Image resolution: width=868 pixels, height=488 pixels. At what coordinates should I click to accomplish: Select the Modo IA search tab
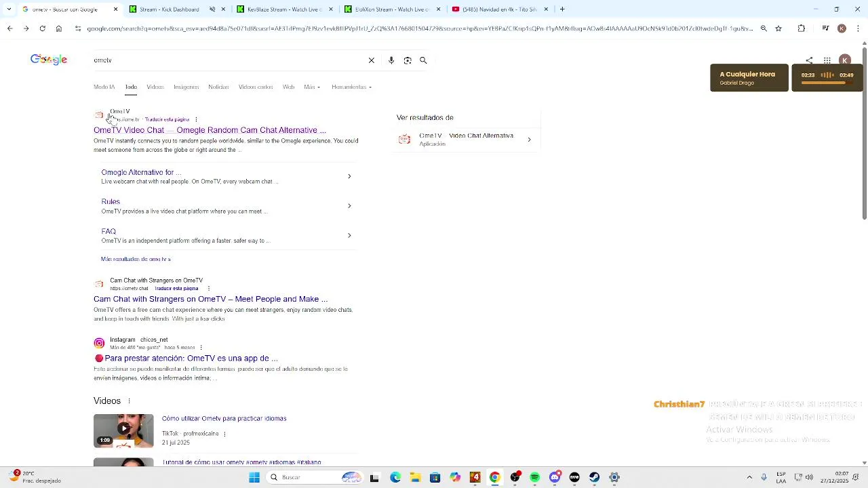pyautogui.click(x=104, y=87)
